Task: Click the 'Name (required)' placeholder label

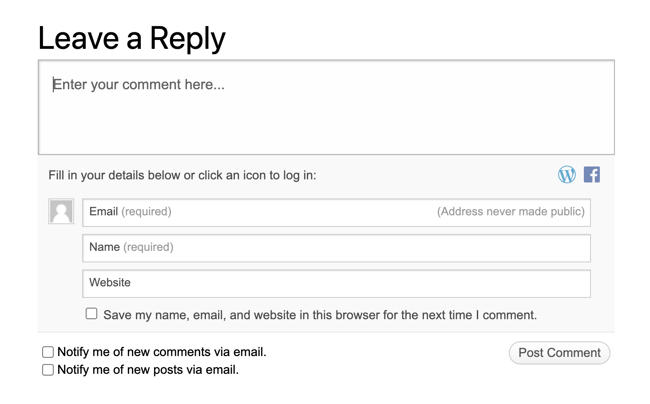Action: tap(131, 247)
